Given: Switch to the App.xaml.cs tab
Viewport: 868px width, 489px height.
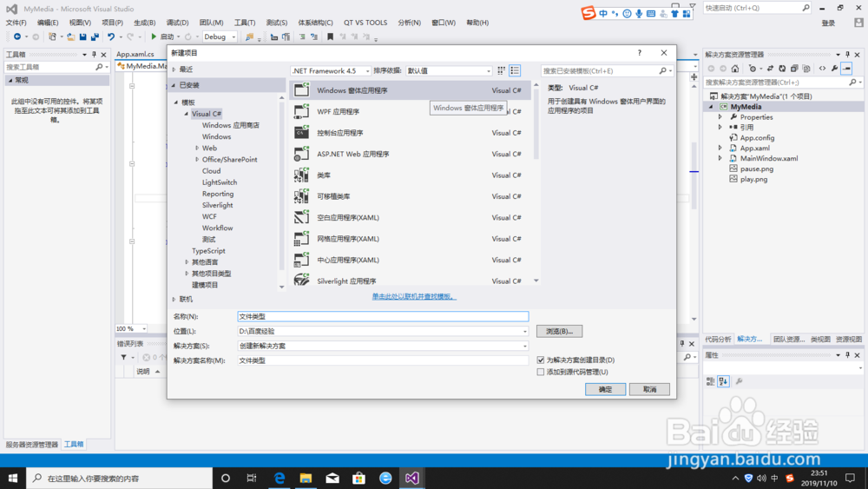Looking at the screenshot, I should (135, 54).
